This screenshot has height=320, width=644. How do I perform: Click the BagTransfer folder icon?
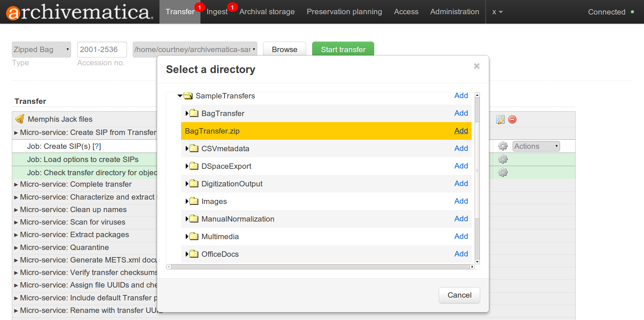tap(194, 113)
